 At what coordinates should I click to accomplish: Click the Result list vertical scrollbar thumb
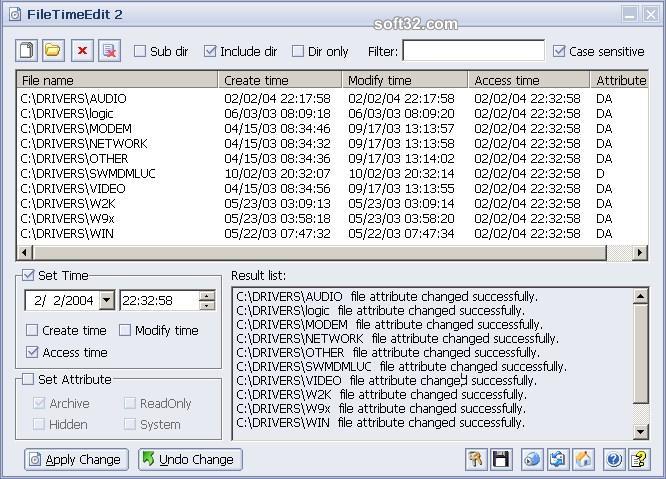640,353
